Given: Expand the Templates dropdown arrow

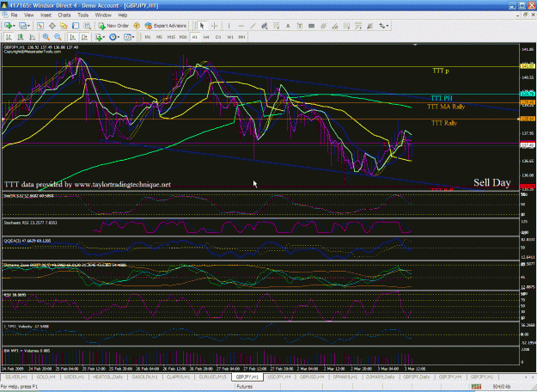Looking at the screenshot, I should tap(133, 37).
